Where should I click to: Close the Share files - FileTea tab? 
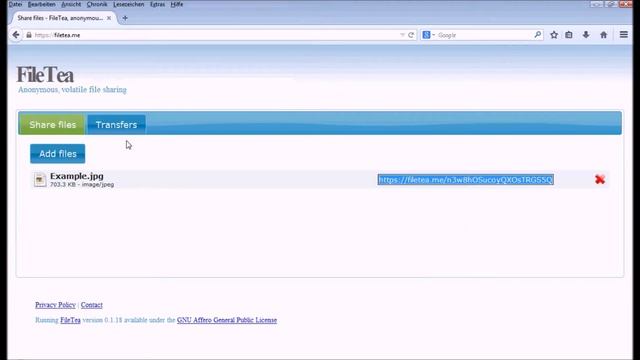pos(109,18)
